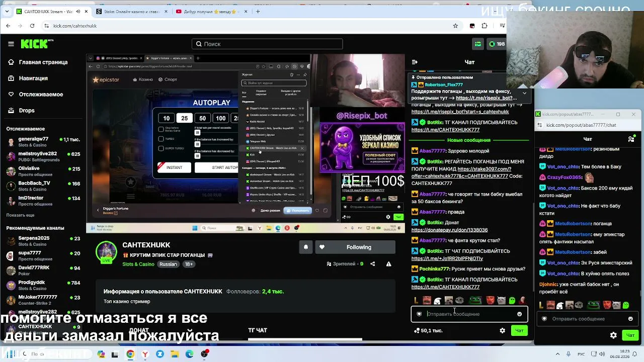The image size is (644, 362).
Task: Switch to the YouTube Дибур browser tab
Action: tap(210, 12)
